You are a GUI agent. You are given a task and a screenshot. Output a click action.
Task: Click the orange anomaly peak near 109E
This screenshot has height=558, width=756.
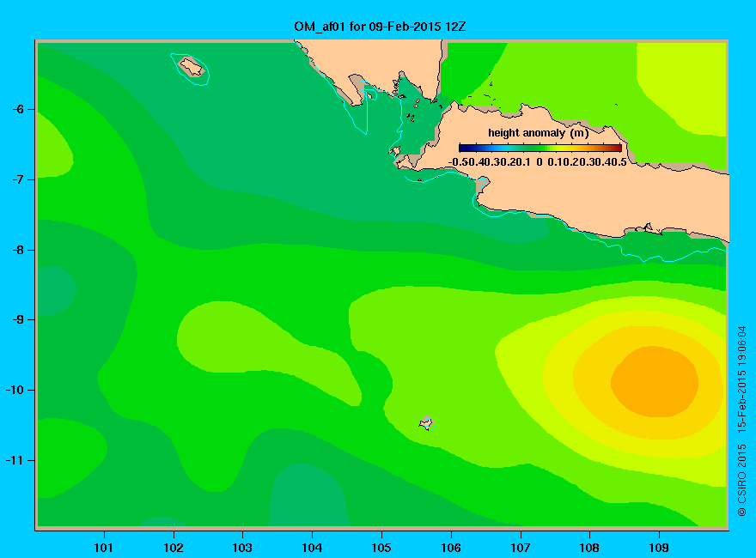click(x=655, y=382)
